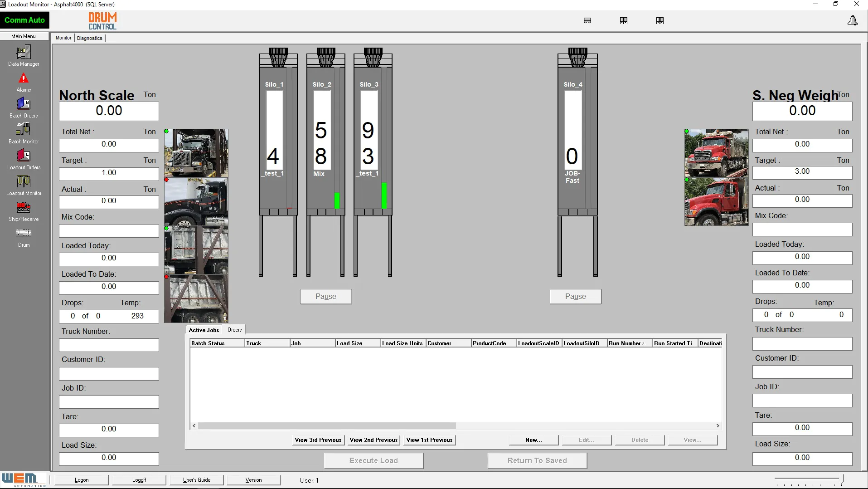Open Data Manager from sidebar

(24, 55)
